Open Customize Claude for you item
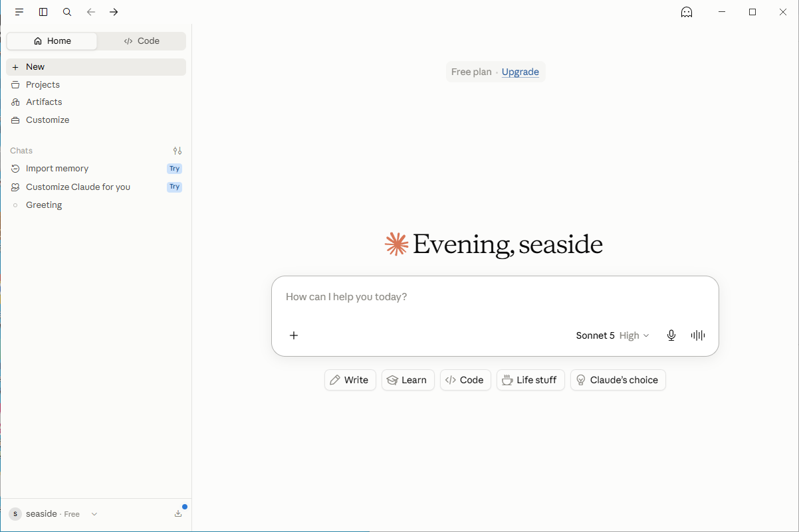 coord(96,187)
